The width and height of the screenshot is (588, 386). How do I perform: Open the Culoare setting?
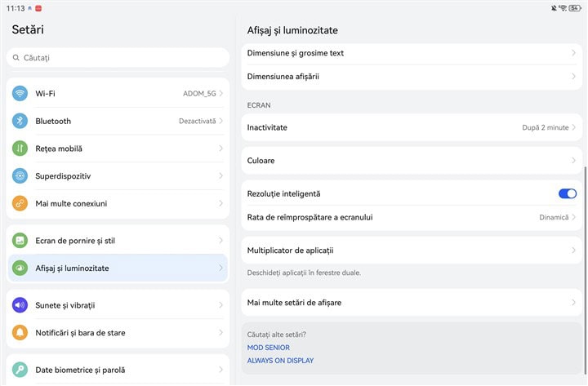(412, 161)
